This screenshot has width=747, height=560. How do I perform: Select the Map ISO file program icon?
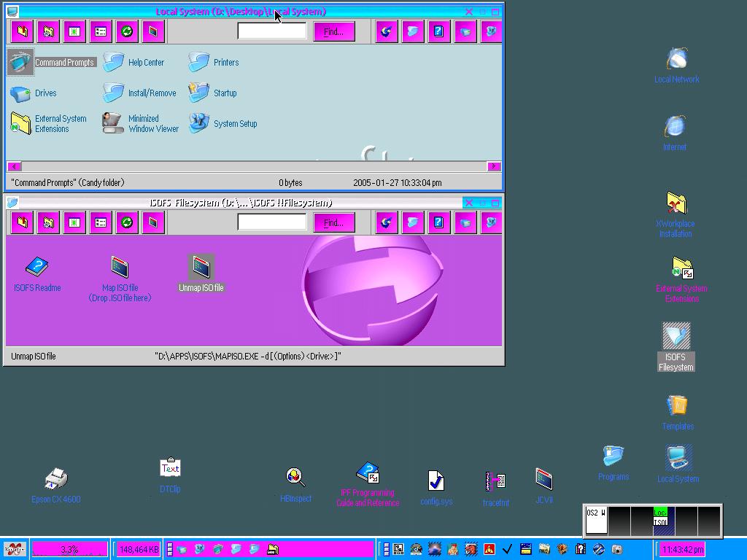[x=120, y=268]
